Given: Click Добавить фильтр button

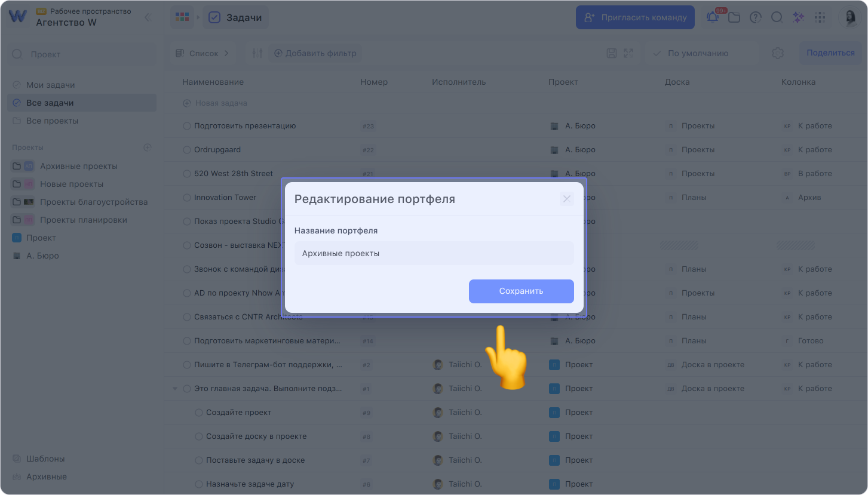Looking at the screenshot, I should (315, 53).
